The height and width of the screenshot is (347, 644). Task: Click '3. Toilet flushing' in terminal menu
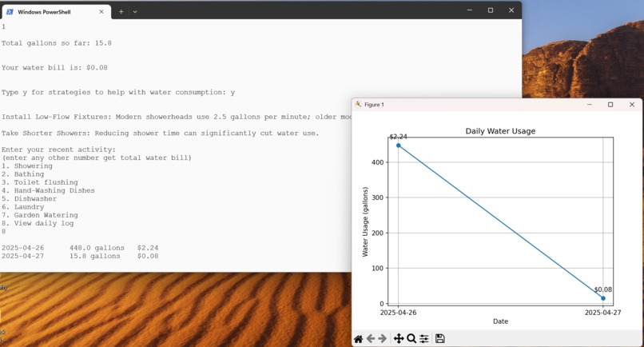[39, 182]
